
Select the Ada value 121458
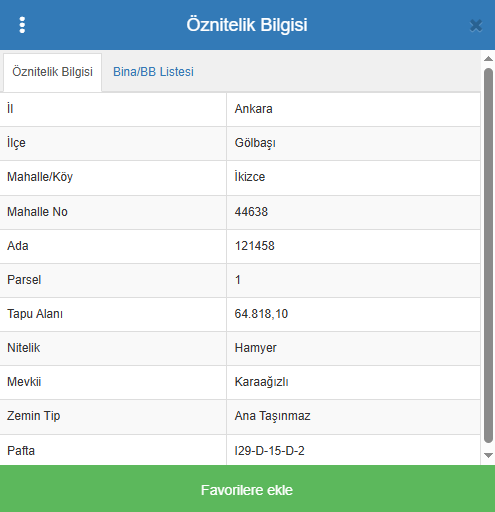pyautogui.click(x=255, y=246)
